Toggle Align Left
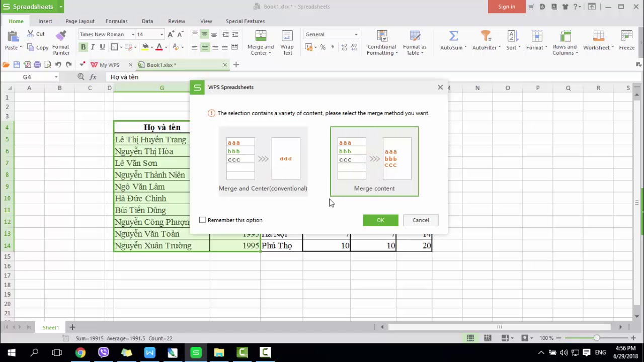644x362 pixels. pos(195,47)
